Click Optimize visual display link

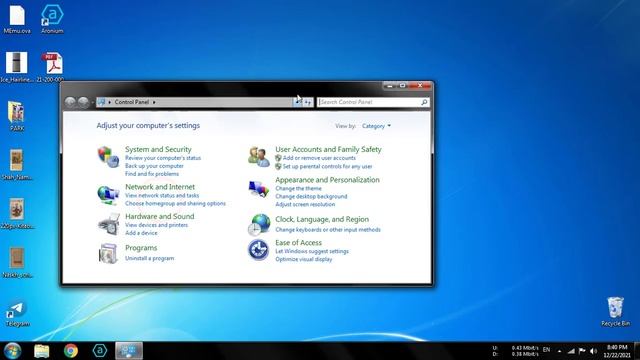tap(304, 259)
